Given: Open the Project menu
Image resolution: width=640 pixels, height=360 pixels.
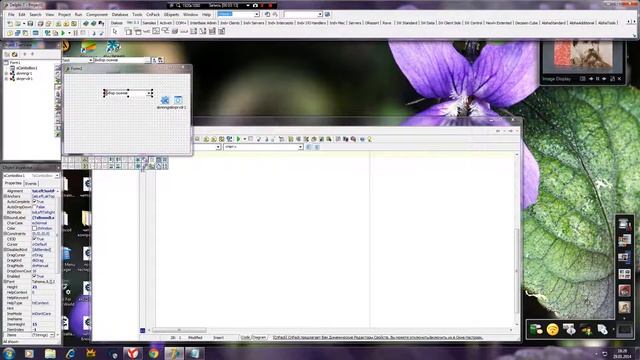Looking at the screenshot, I should pyautogui.click(x=64, y=14).
